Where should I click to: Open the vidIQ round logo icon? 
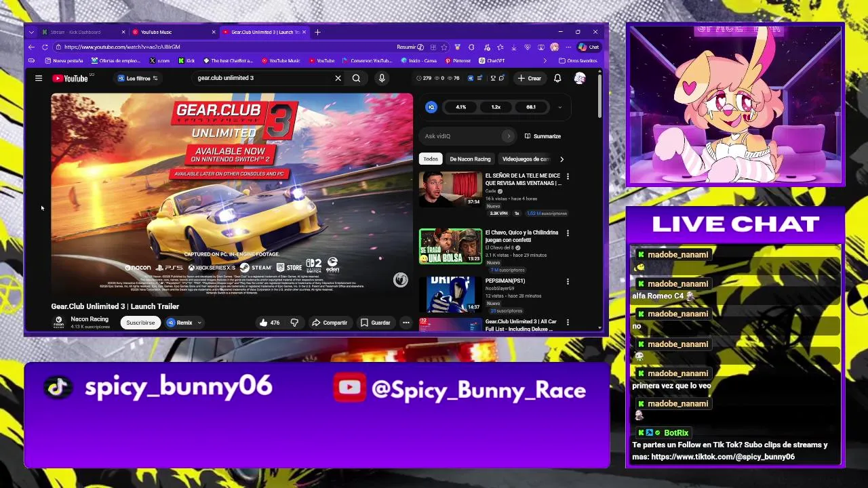[x=431, y=107]
